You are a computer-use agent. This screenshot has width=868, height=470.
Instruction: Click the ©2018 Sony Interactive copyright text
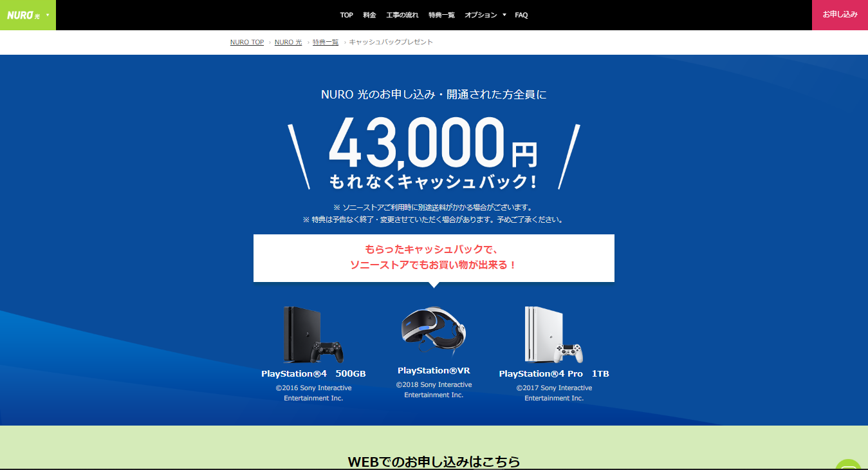point(434,390)
